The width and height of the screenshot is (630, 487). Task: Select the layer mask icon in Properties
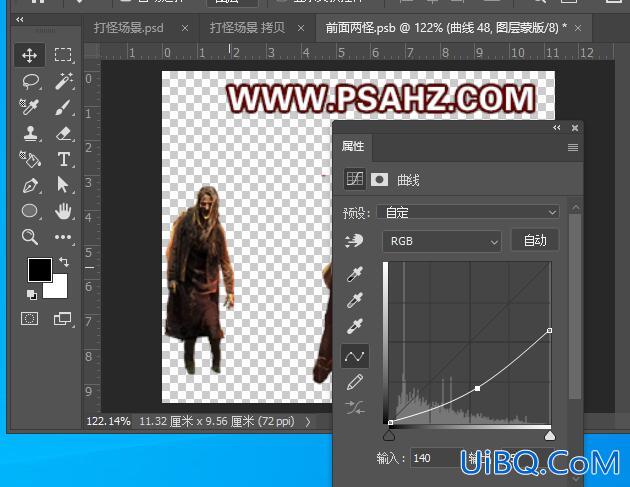click(x=379, y=179)
